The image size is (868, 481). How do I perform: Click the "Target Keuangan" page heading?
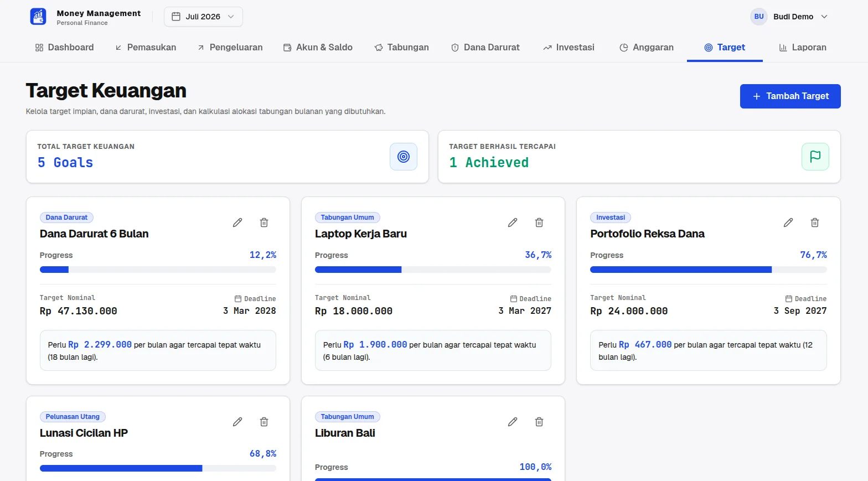tap(106, 90)
